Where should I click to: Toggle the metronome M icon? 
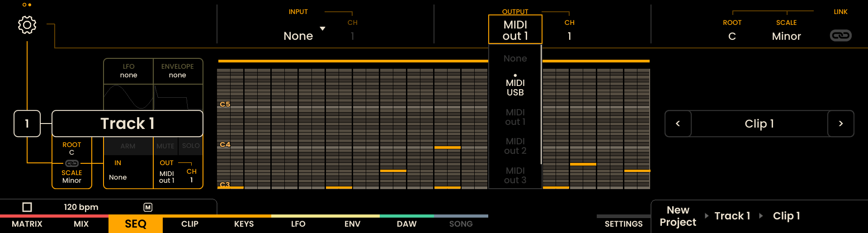(148, 207)
